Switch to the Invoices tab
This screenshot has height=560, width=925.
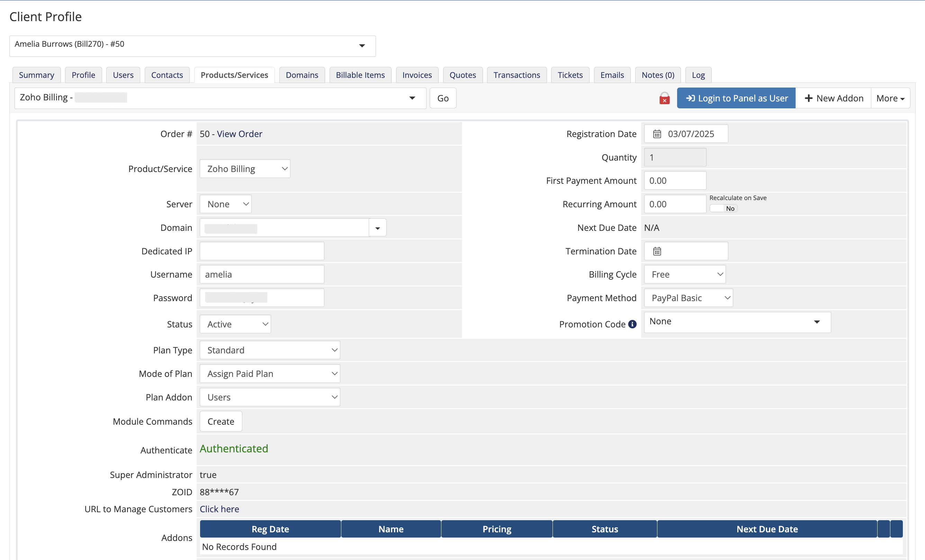tap(417, 75)
